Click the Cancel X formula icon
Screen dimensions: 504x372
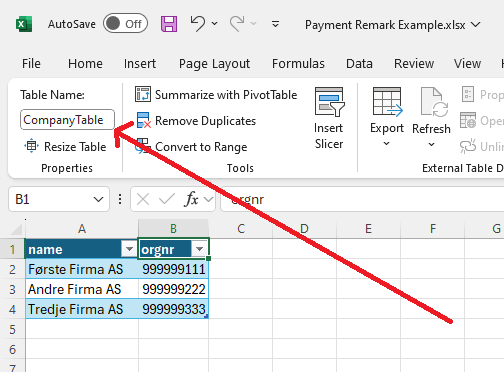tap(143, 199)
